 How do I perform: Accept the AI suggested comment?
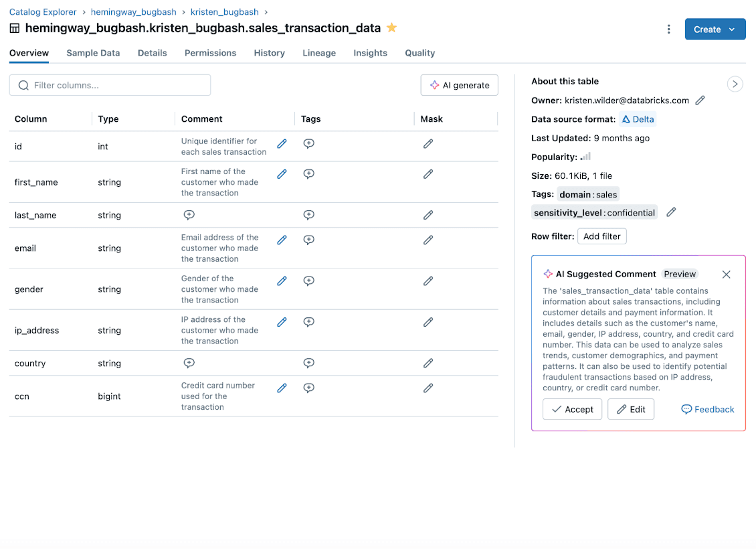coord(572,409)
